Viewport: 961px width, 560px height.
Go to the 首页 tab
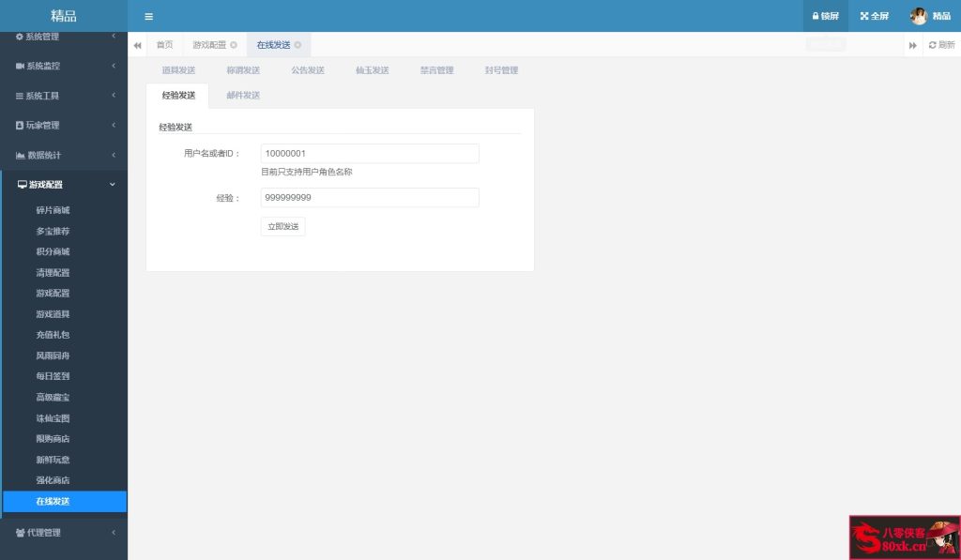tap(164, 45)
